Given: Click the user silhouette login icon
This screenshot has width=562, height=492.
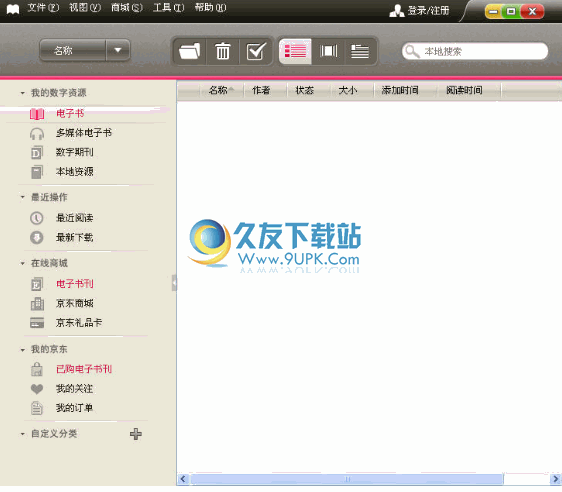Looking at the screenshot, I should (x=397, y=11).
